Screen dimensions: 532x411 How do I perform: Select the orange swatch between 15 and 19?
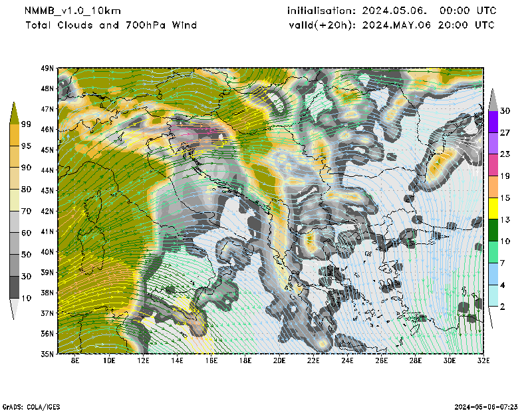pyautogui.click(x=493, y=186)
